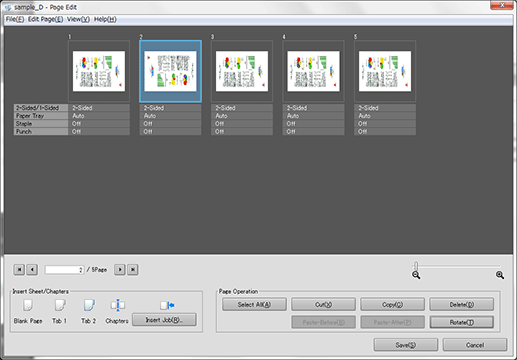517x360 pixels.
Task: Select the Tab 1 insert icon
Action: pos(60,305)
